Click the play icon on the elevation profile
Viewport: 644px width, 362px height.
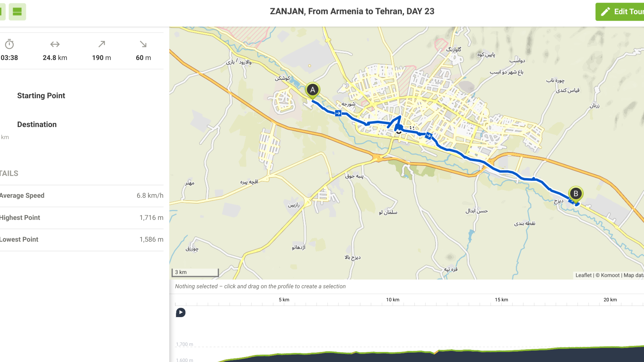pyautogui.click(x=181, y=313)
